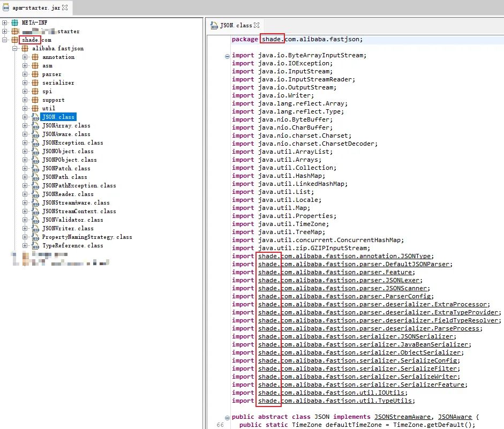
Task: Click the util package icon in tree
Action: click(x=35, y=108)
